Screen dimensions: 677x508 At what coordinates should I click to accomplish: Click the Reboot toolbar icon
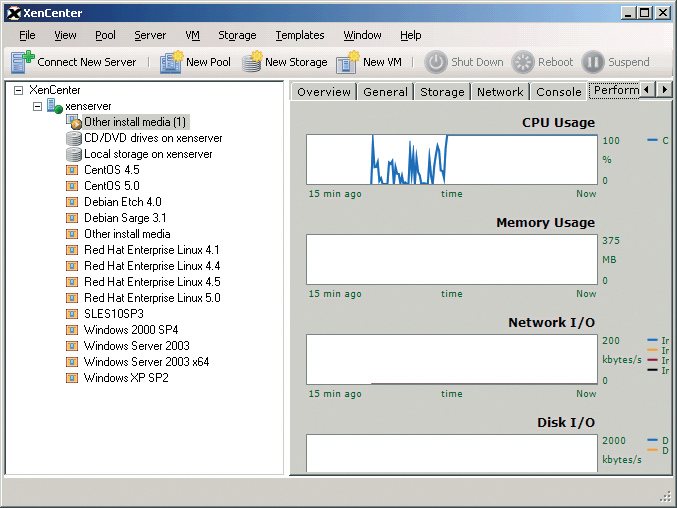[x=523, y=62]
